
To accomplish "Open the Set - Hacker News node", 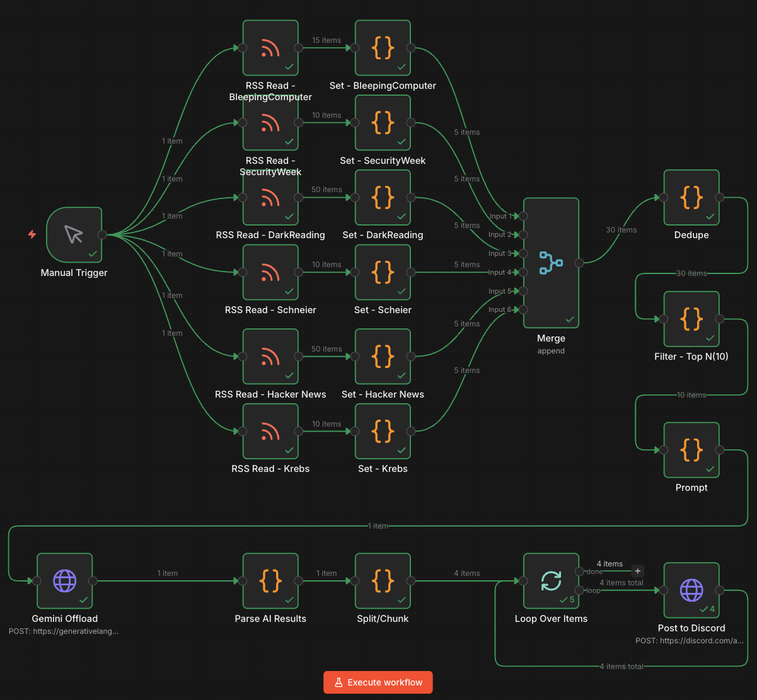I will point(383,356).
